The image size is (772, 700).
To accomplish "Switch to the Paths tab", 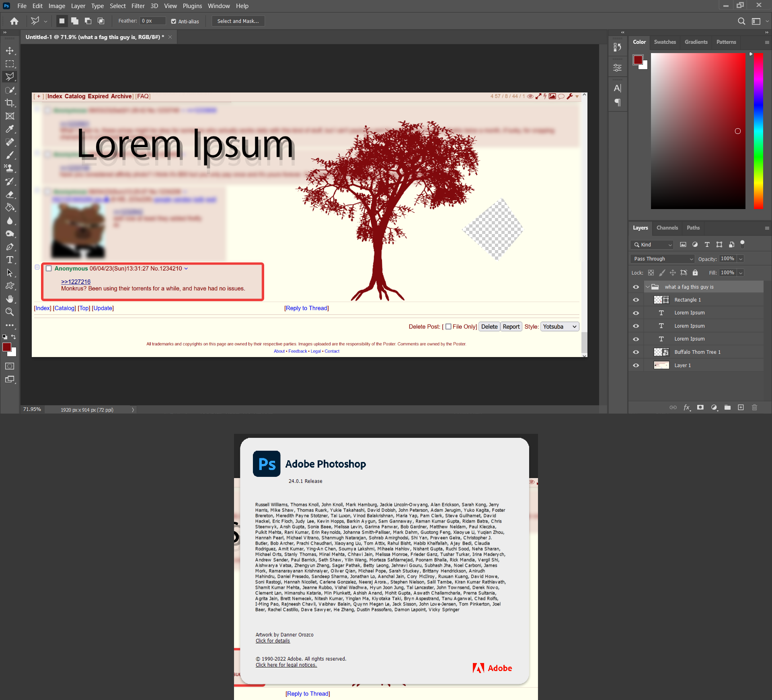I will [693, 228].
